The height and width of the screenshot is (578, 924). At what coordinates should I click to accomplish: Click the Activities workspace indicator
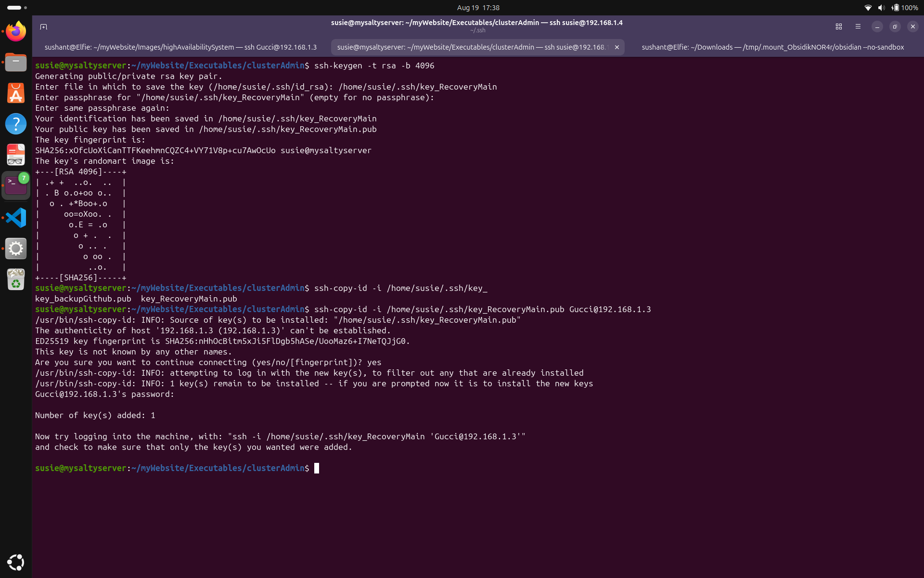coord(17,8)
